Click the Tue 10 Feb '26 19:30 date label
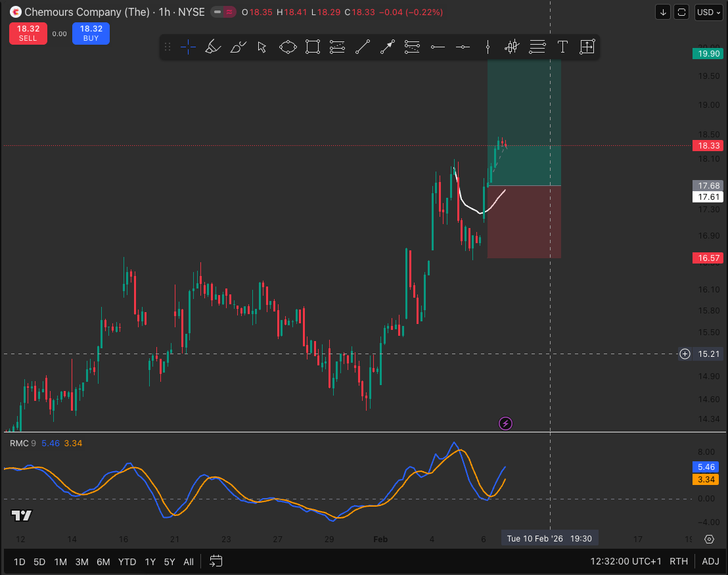The image size is (728, 575). 550,539
